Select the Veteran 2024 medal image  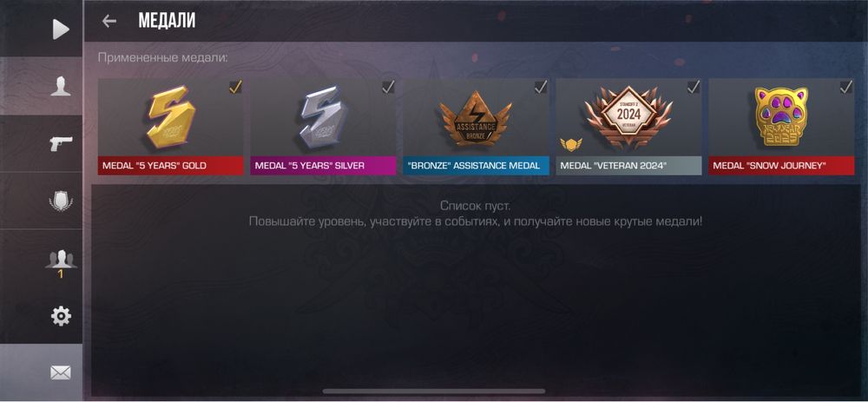(628, 117)
